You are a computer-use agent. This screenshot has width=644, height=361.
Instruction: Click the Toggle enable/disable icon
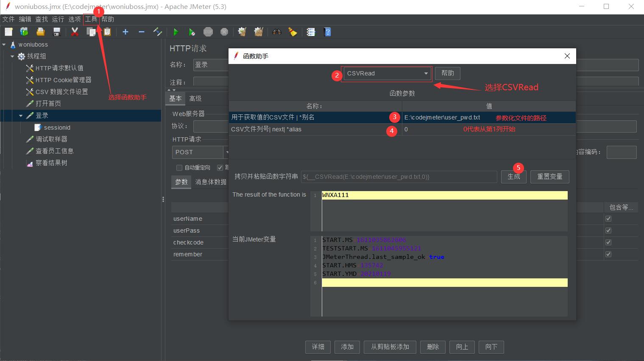point(158,32)
